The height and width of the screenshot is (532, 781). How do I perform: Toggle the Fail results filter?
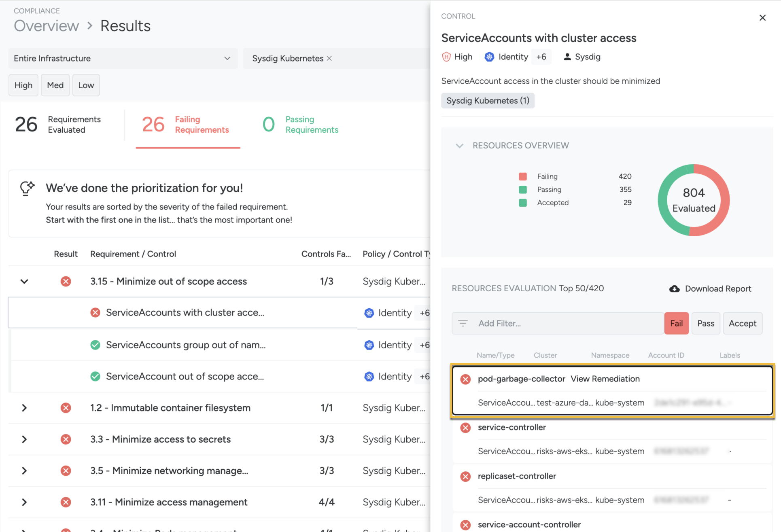pos(676,323)
